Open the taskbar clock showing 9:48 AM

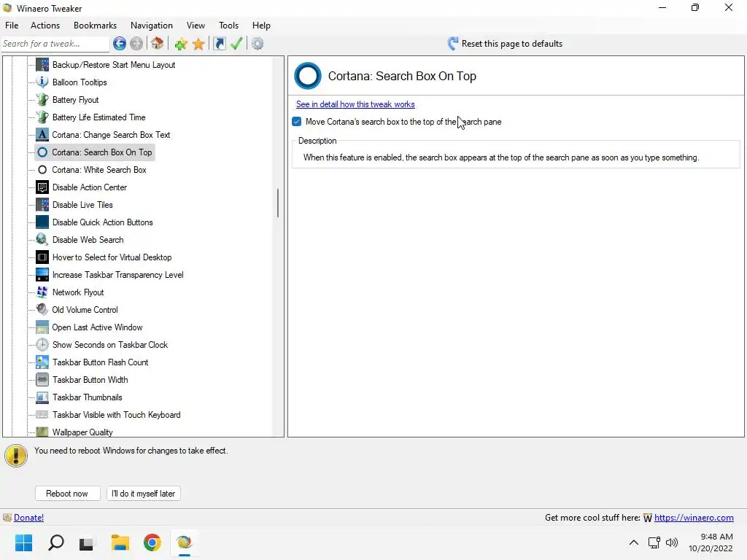click(x=711, y=542)
